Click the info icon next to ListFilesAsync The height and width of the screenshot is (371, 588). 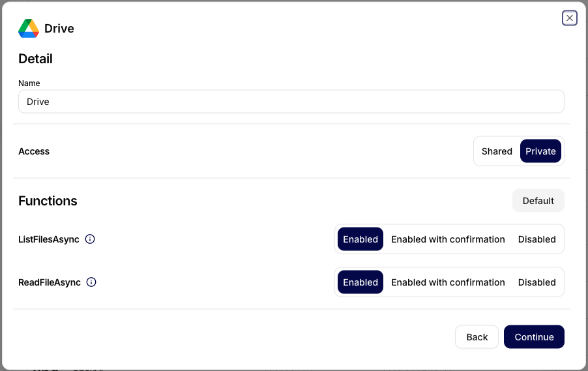pyautogui.click(x=90, y=239)
